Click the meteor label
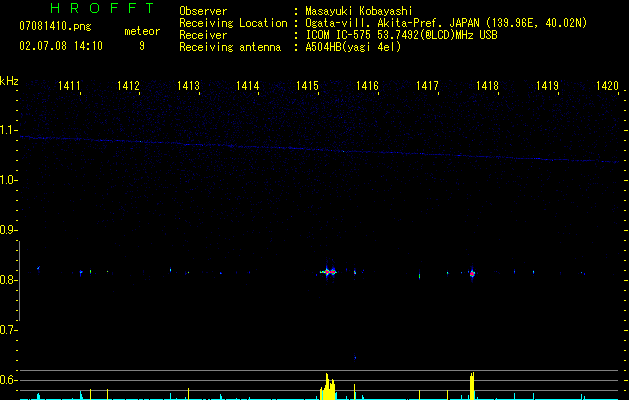The image size is (629, 400). click(142, 31)
